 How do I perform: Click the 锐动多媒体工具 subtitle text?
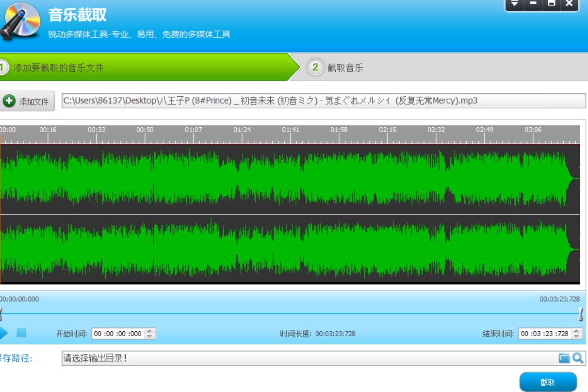[139, 34]
